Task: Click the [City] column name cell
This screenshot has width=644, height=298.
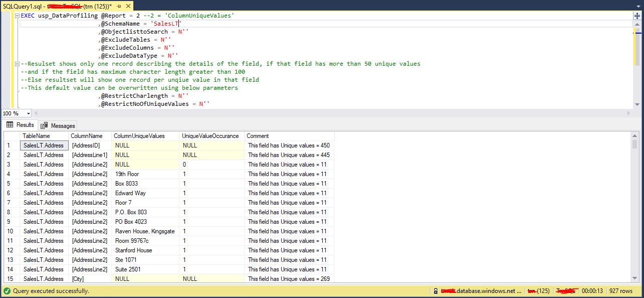Action: coord(90,279)
